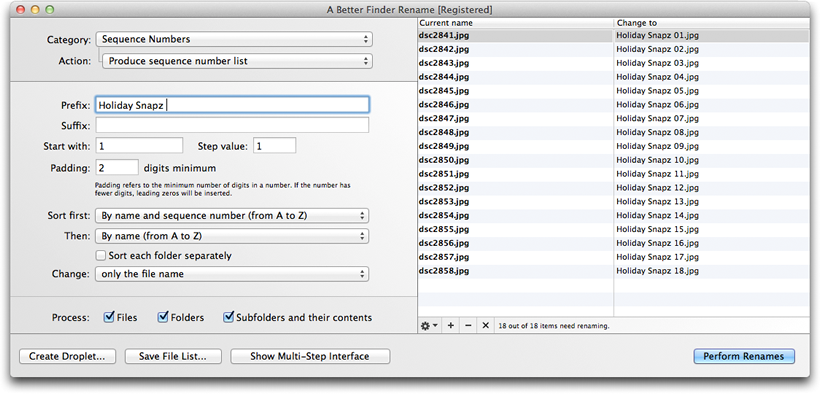
Task: Open the Then sorting dropdown
Action: tap(232, 236)
